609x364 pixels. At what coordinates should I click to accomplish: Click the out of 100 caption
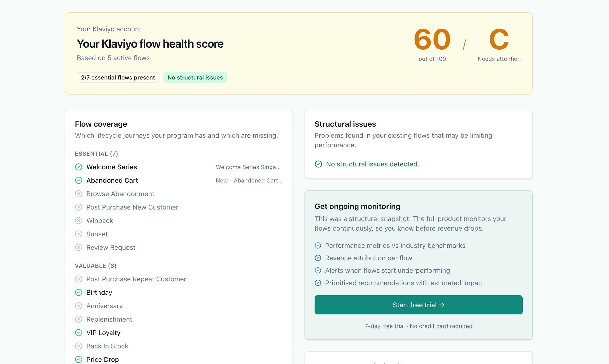(x=432, y=59)
